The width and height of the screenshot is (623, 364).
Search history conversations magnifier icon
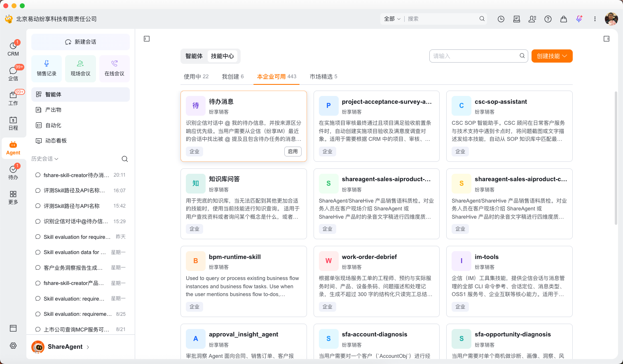click(125, 159)
